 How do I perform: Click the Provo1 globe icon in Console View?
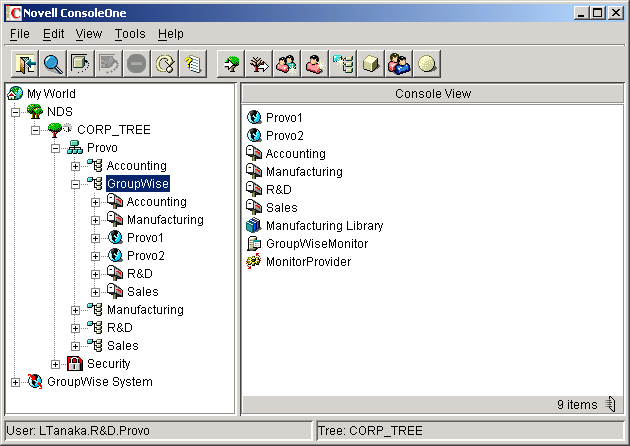coord(254,117)
